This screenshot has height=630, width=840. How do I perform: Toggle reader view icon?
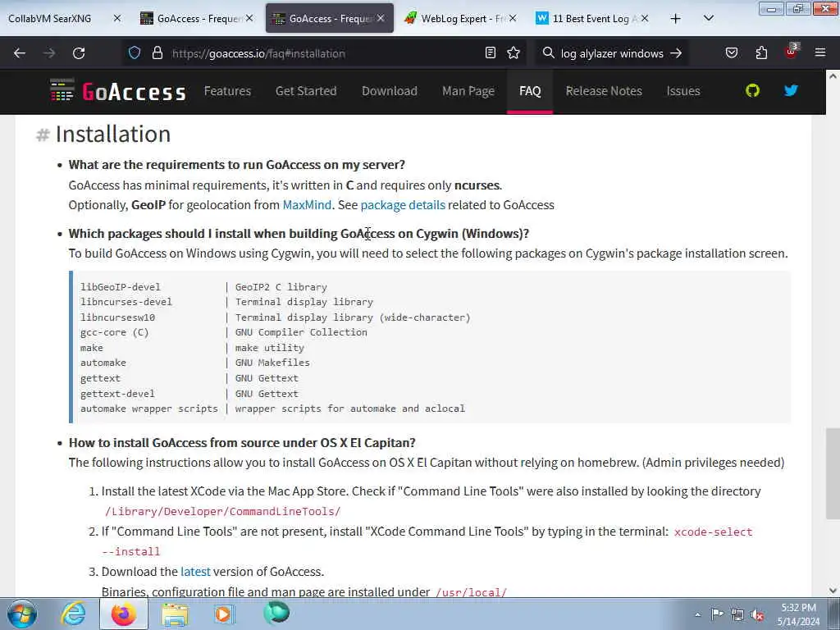491,53
